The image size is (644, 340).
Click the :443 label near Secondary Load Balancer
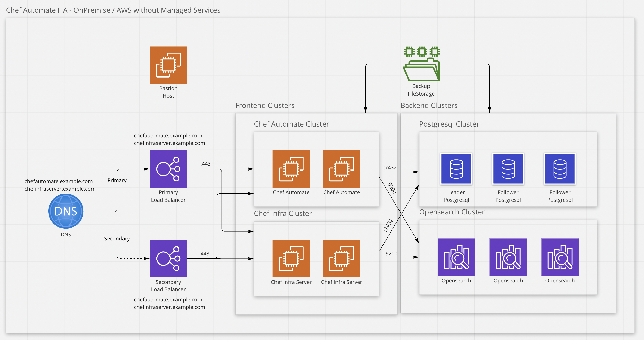point(204,254)
